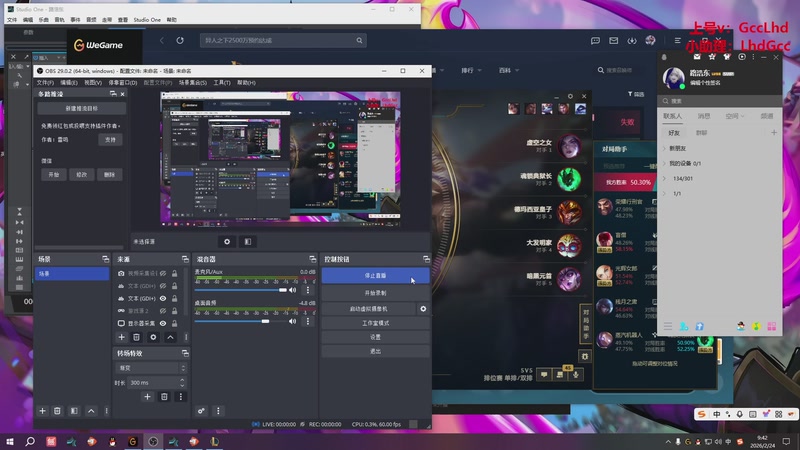The width and height of the screenshot is (800, 450).
Task: Add QQ friend group with plus icon
Action: (773, 133)
